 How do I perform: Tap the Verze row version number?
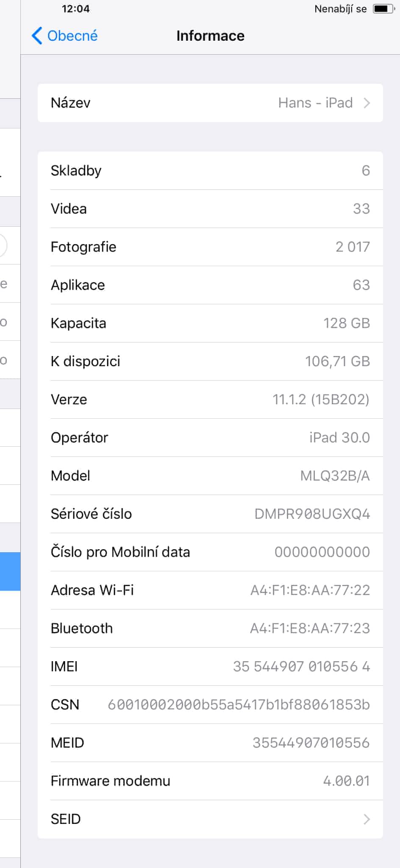click(321, 400)
